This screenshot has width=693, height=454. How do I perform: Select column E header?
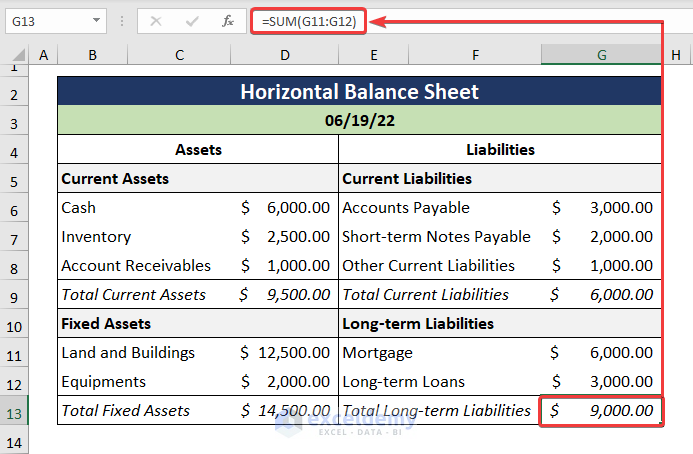tap(374, 55)
